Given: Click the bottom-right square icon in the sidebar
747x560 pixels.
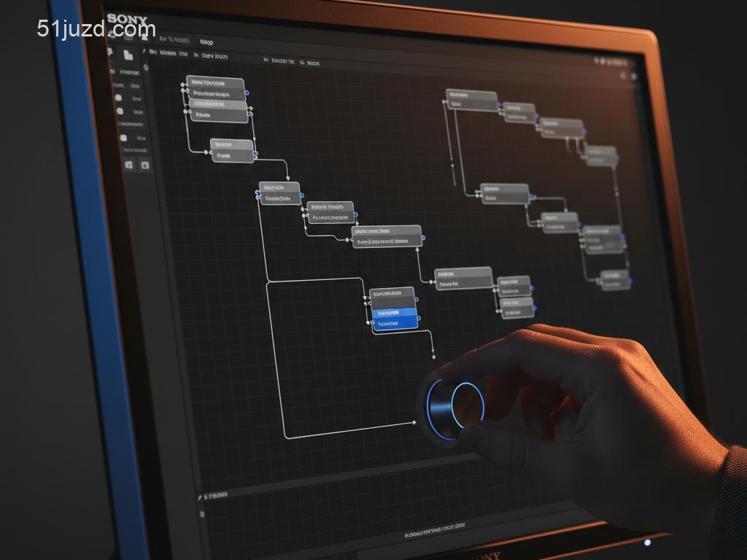Looking at the screenshot, I should [144, 166].
